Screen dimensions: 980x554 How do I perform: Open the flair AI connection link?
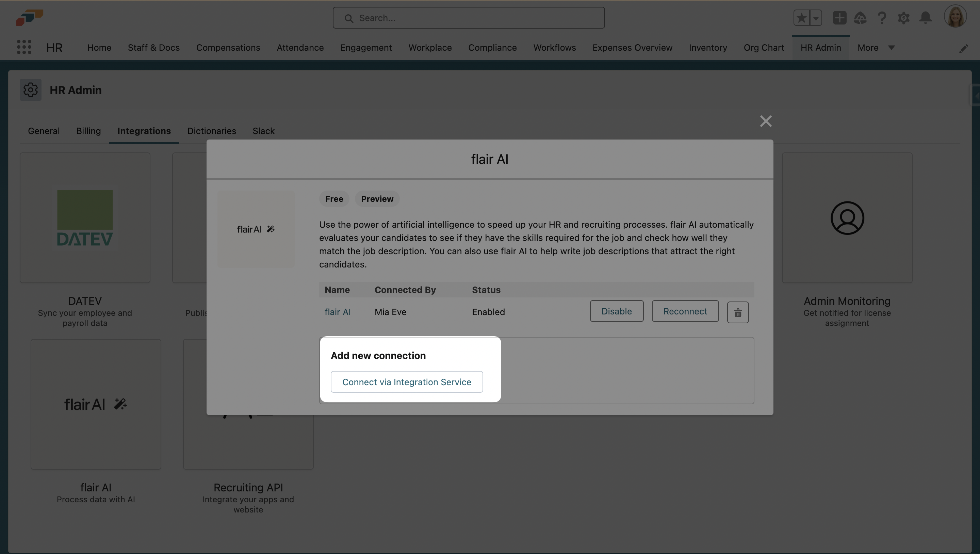coord(337,312)
